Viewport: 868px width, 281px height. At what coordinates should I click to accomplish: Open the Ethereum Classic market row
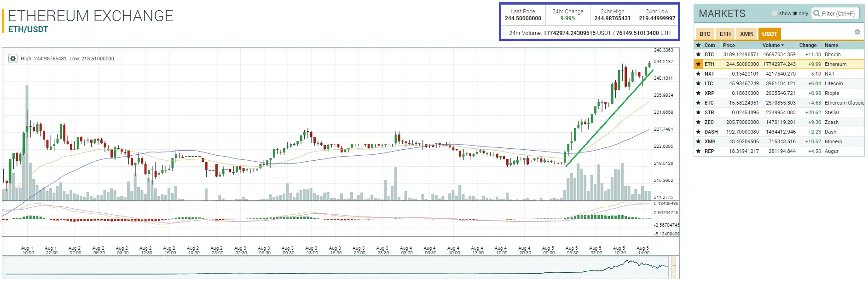[779, 103]
